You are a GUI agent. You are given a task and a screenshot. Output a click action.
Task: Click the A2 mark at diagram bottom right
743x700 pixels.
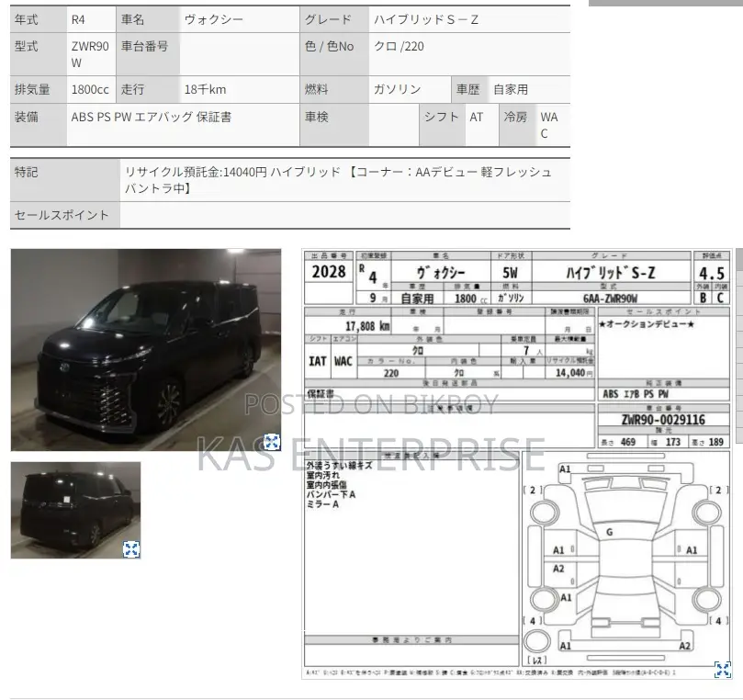click(x=684, y=646)
